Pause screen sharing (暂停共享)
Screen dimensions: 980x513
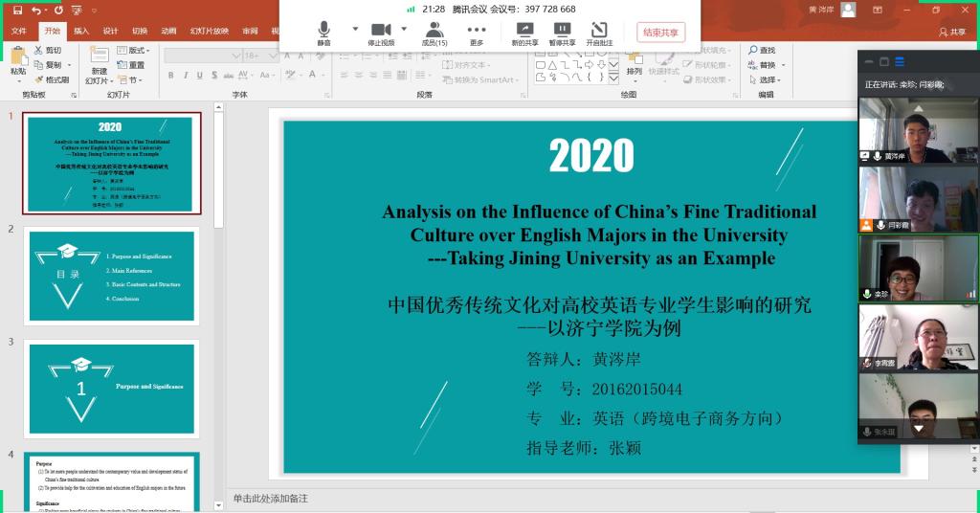(x=562, y=31)
